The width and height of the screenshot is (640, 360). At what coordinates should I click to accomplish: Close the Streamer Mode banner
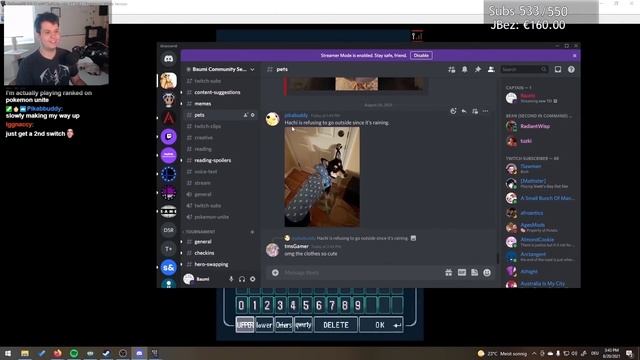coord(574,56)
